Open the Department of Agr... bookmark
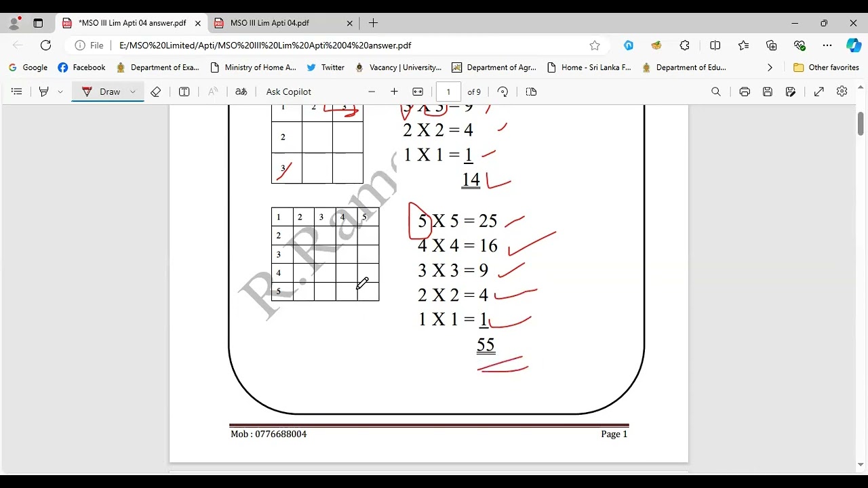 494,68
